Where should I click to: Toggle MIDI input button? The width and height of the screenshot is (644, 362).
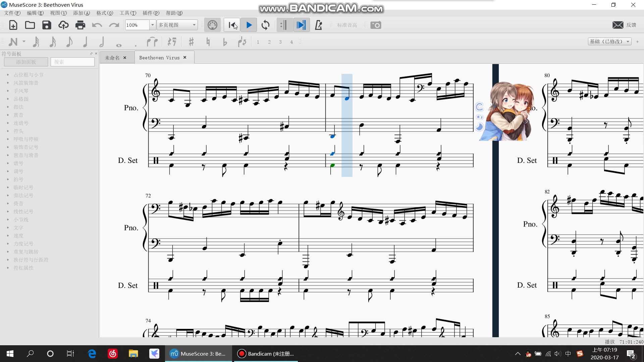[x=212, y=25]
